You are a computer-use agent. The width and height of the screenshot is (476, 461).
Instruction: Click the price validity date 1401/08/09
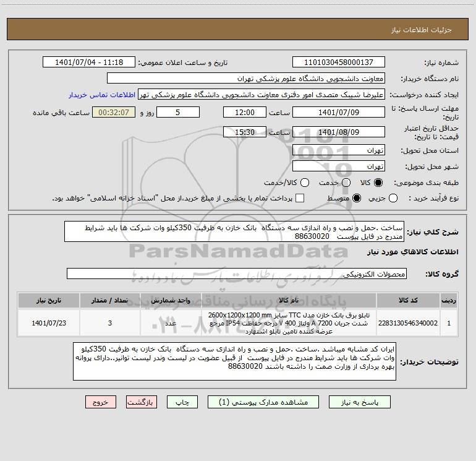pyautogui.click(x=339, y=132)
